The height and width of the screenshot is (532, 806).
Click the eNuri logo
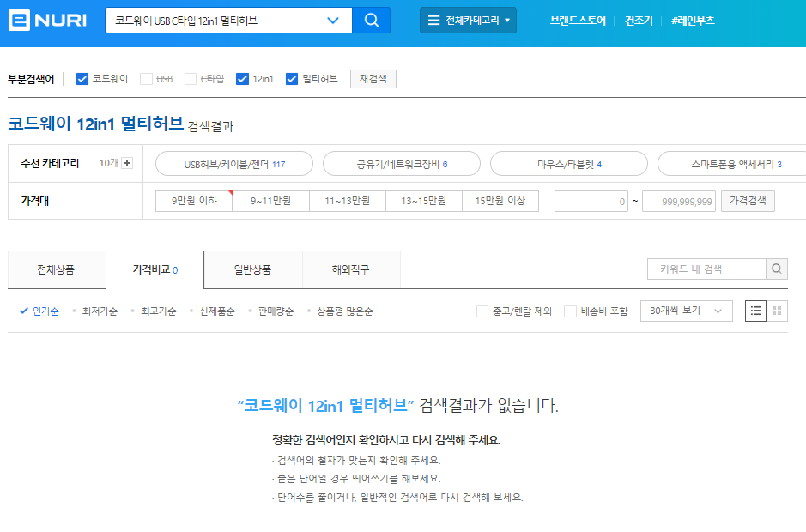pyautogui.click(x=47, y=21)
